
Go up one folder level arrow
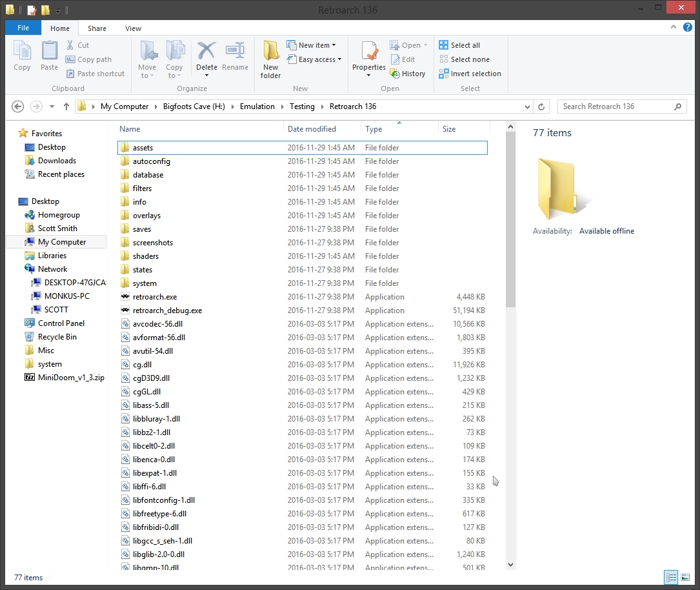66,107
